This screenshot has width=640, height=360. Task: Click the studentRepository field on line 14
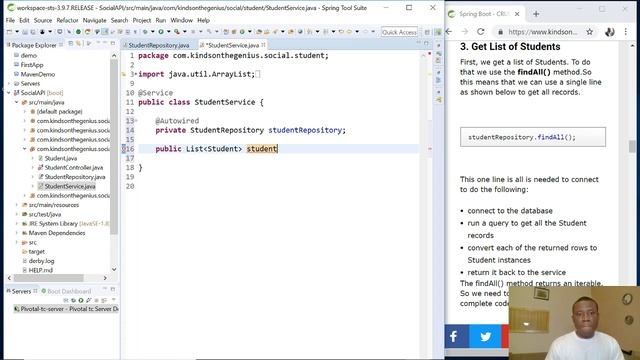[304, 130]
